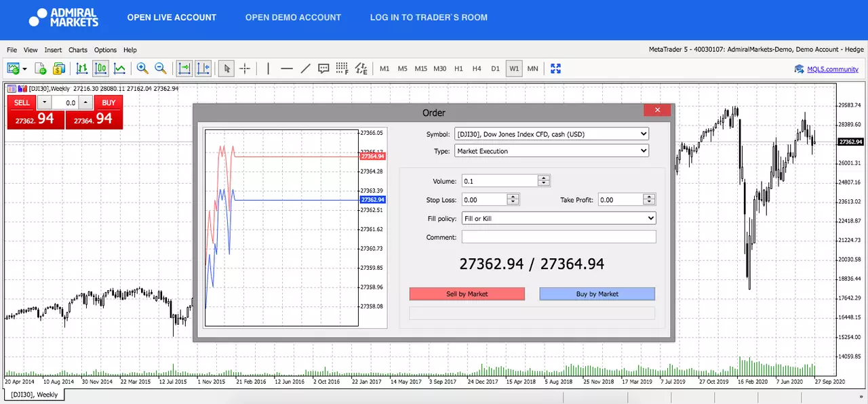Viewport: 868px width, 404px height.
Task: Adjust the Stop Loss spinner arrows
Action: (513, 200)
